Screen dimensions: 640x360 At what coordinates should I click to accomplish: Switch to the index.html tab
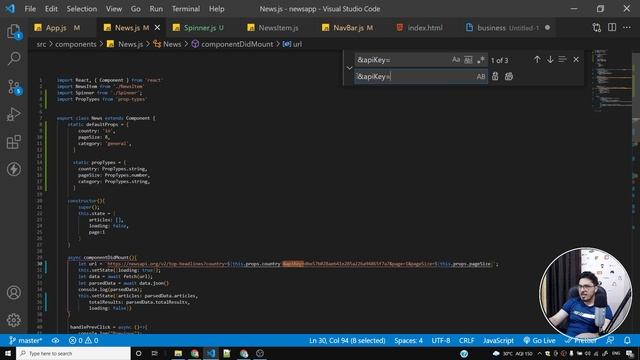point(424,27)
